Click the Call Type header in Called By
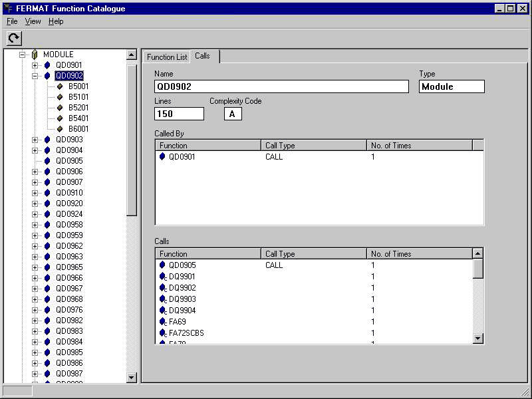The width and height of the screenshot is (532, 399). [x=313, y=146]
